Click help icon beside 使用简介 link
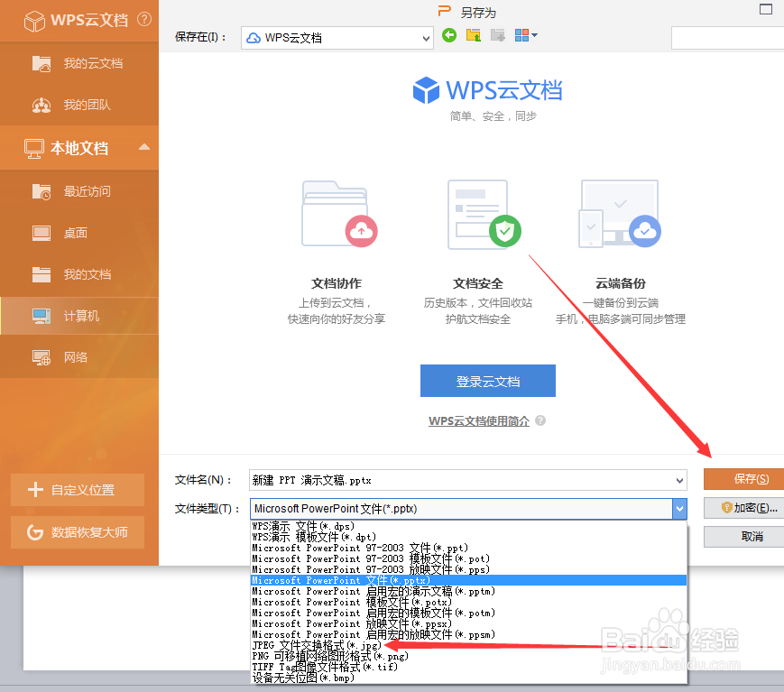 point(540,420)
